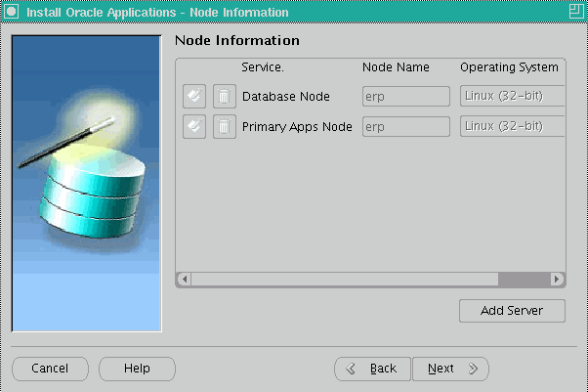Proceed with the Next button
The width and height of the screenshot is (588, 392).
point(450,369)
